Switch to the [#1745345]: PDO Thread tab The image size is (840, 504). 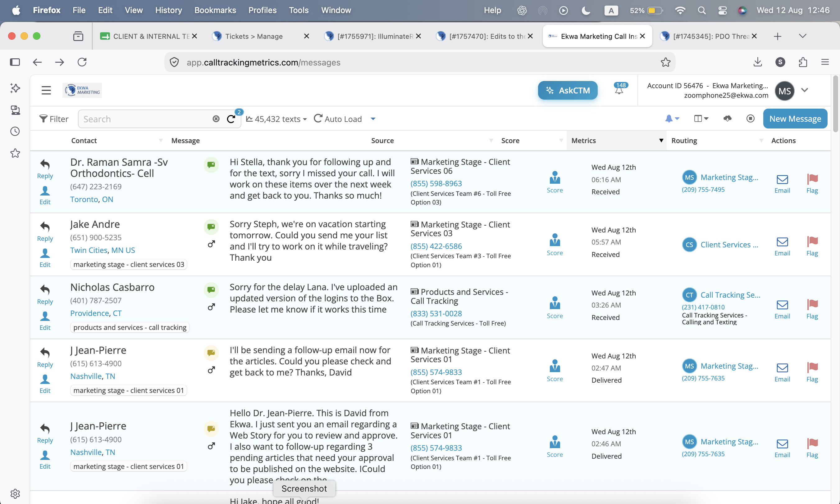(709, 36)
